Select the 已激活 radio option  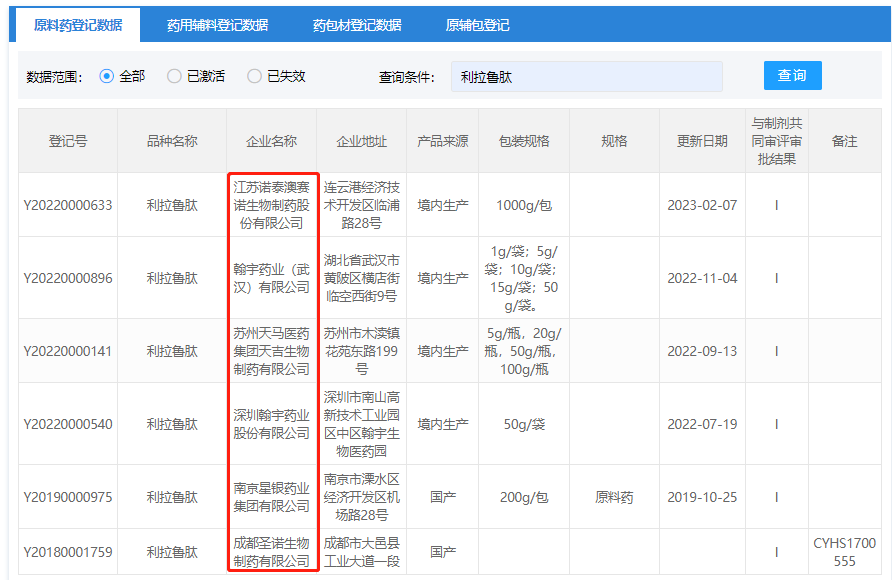pyautogui.click(x=174, y=76)
